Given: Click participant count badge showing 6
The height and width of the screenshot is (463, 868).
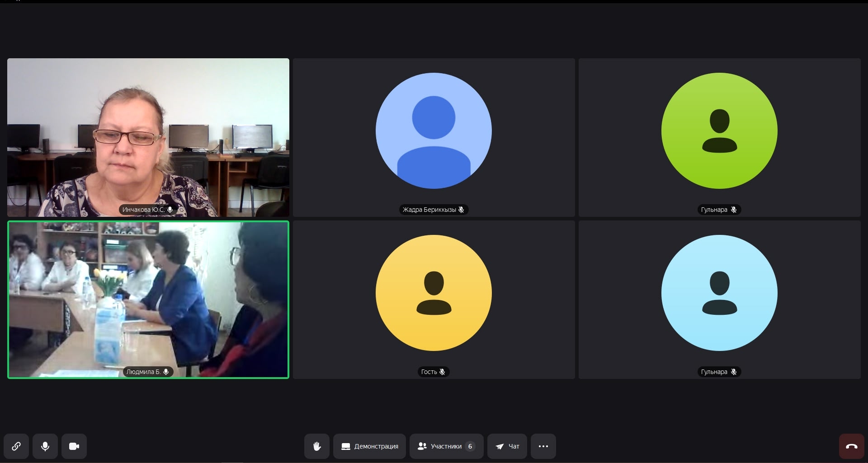Looking at the screenshot, I should click(470, 446).
